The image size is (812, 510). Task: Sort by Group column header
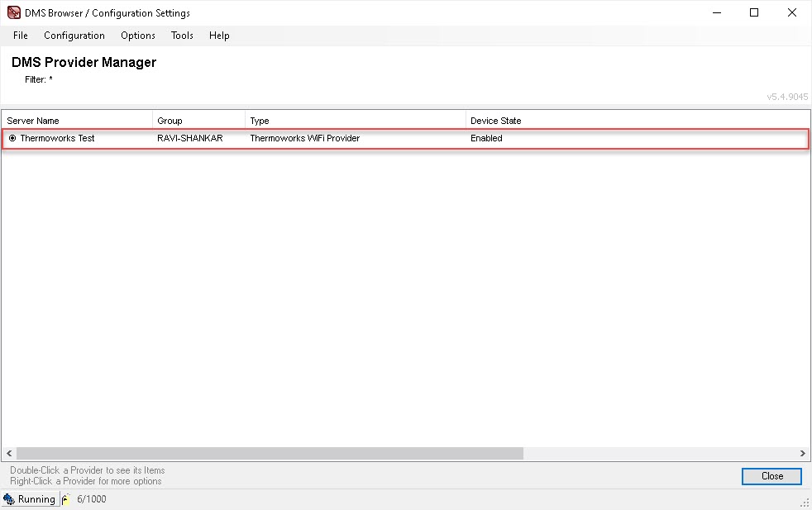click(198, 121)
